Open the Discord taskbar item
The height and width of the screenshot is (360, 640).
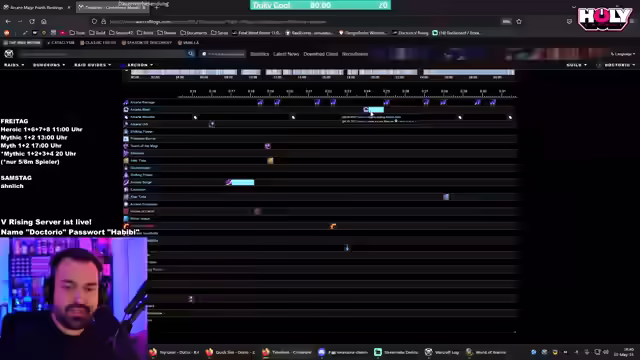tap(343, 352)
